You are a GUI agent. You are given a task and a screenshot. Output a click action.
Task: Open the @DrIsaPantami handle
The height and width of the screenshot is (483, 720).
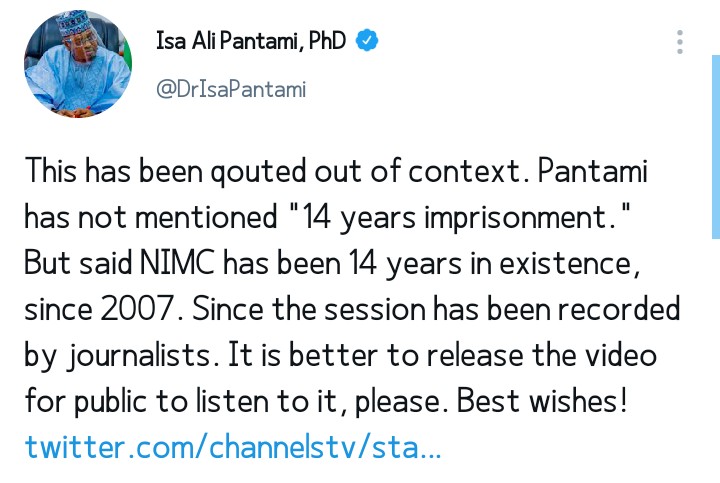pyautogui.click(x=231, y=89)
